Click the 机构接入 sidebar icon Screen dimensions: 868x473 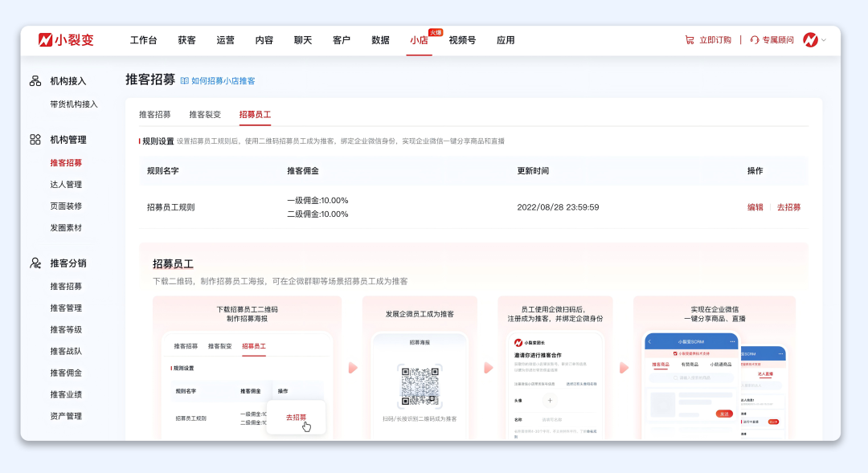coord(35,80)
